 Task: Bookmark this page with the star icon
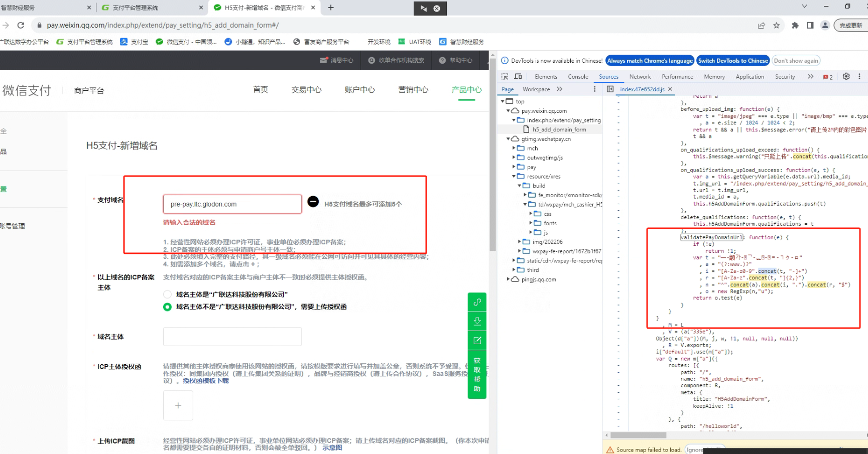(x=777, y=25)
